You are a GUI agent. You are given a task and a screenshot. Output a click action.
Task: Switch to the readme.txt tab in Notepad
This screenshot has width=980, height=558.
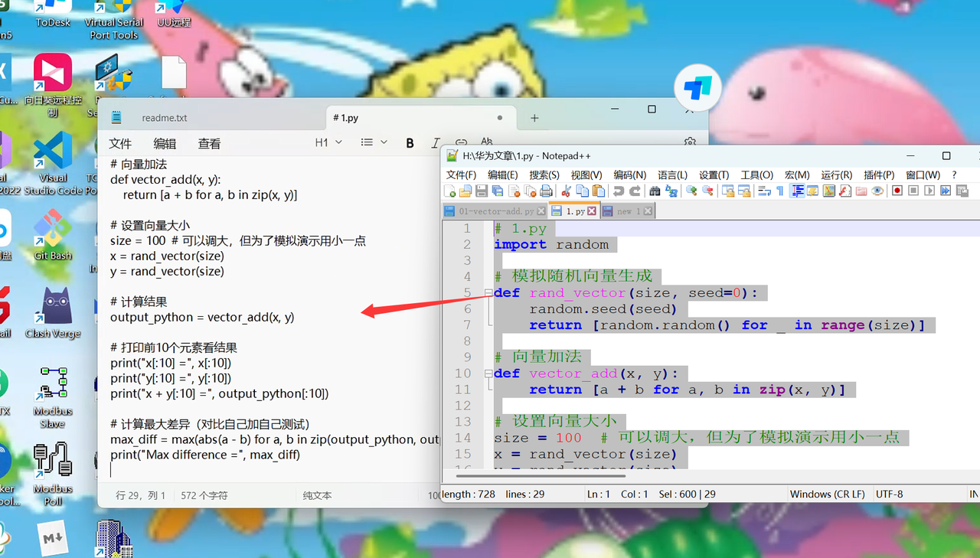(164, 118)
